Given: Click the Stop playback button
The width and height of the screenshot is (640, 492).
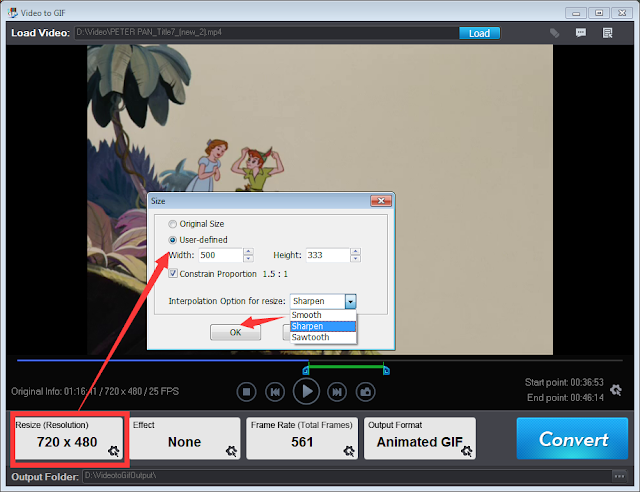Looking at the screenshot, I should point(247,392).
